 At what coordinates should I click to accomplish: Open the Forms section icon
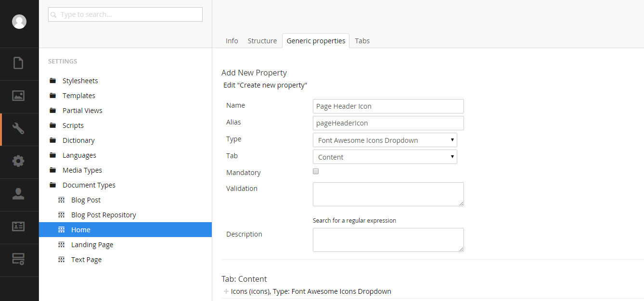pyautogui.click(x=18, y=259)
